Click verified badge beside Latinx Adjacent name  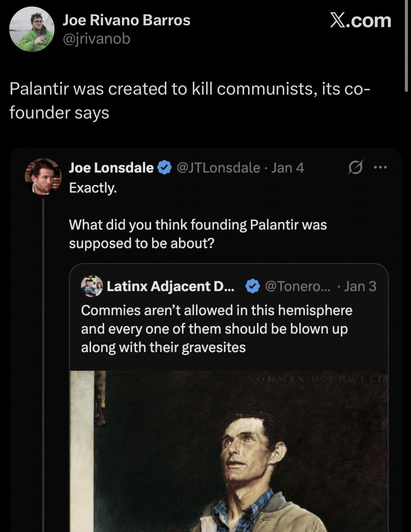(x=252, y=286)
